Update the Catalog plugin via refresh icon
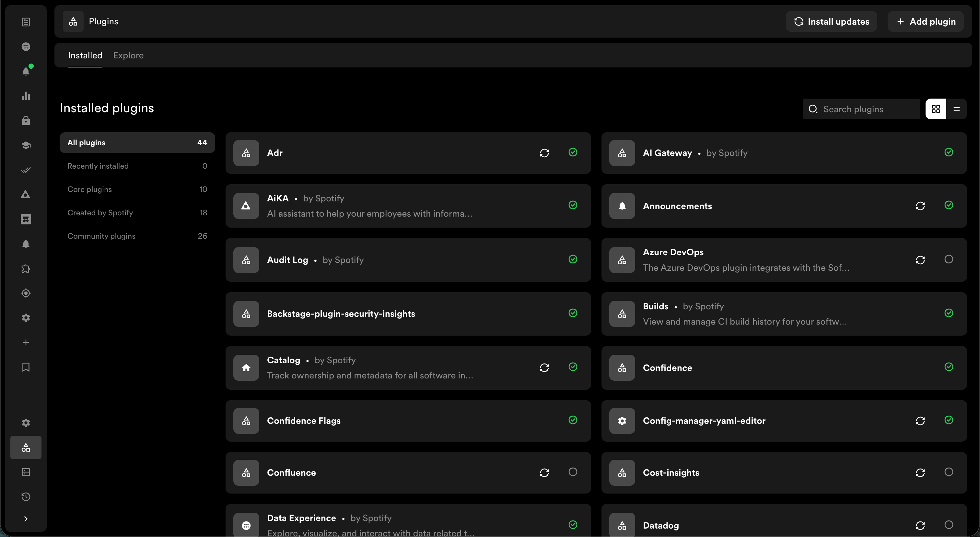Screen dimensions: 980x537 coord(544,368)
